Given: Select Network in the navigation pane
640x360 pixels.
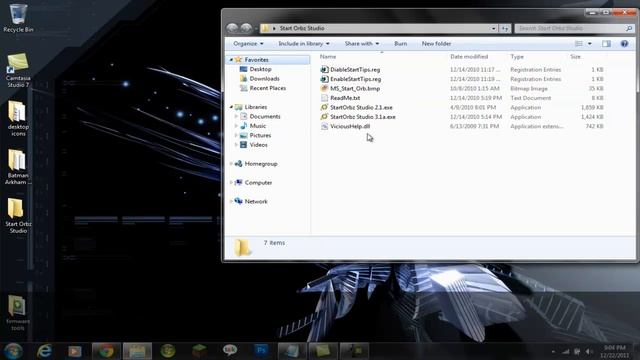Looking at the screenshot, I should tap(256, 202).
